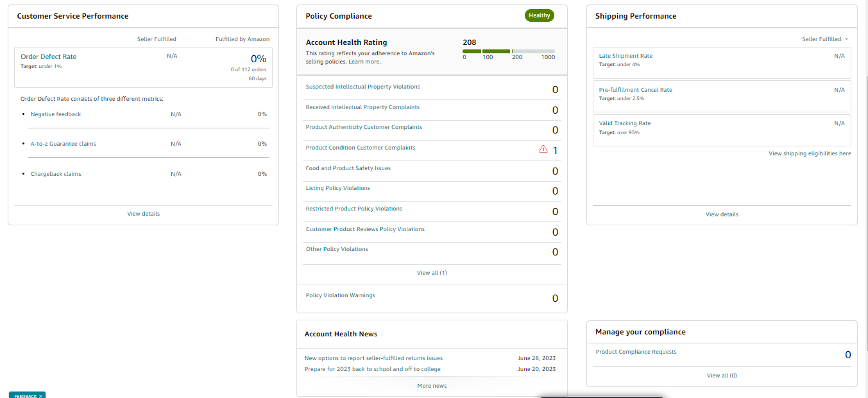Open Other Policy Violations

tap(337, 249)
